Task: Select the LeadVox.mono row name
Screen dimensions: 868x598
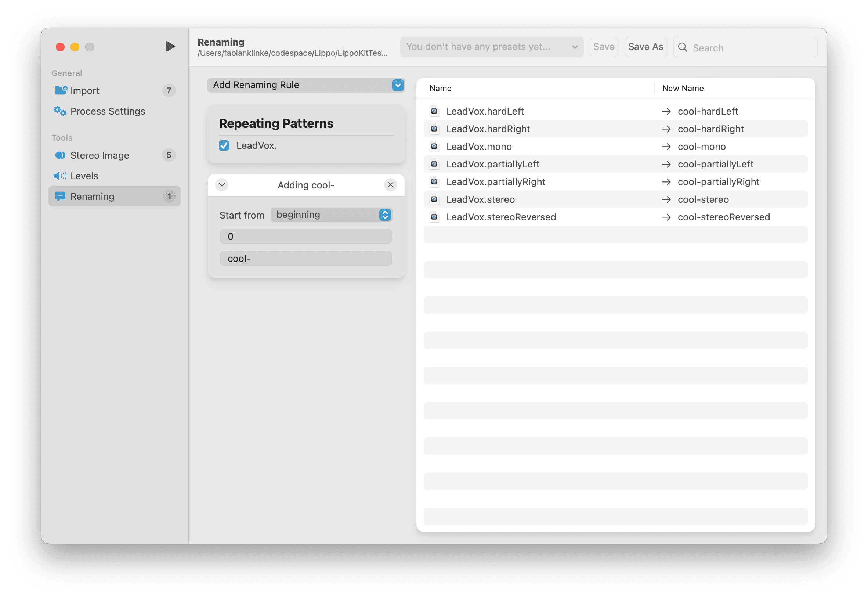Action: [x=479, y=147]
